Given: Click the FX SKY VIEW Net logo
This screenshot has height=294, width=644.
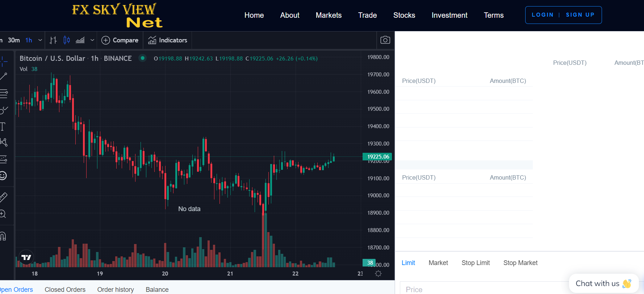Looking at the screenshot, I should pyautogui.click(x=117, y=16).
